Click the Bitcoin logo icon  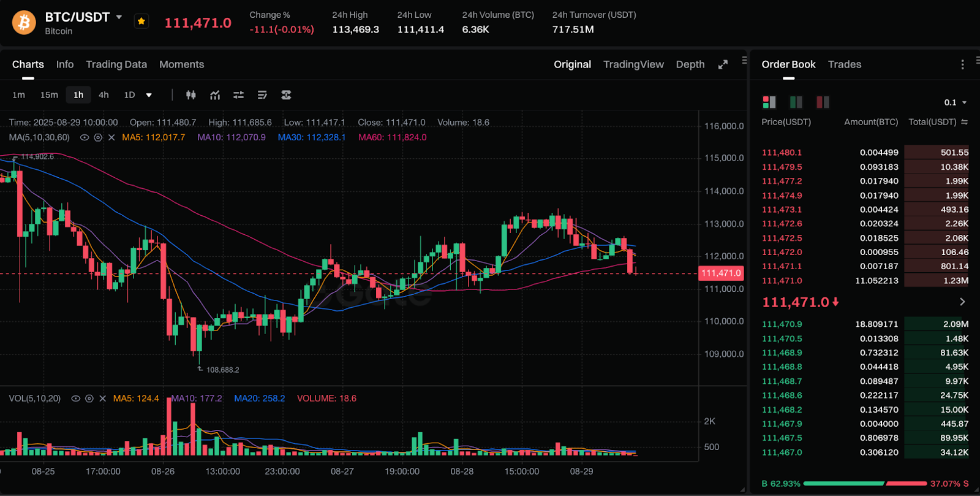pos(24,23)
